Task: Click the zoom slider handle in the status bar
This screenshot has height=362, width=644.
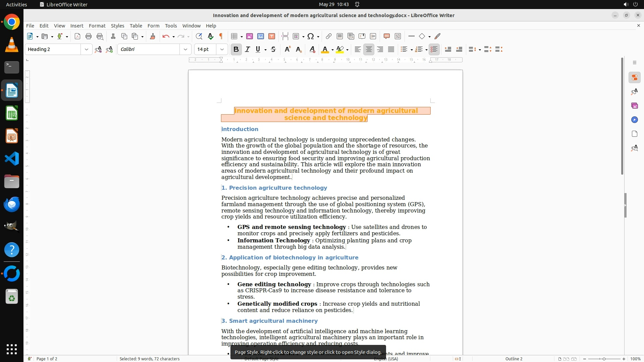Action: [604, 359]
